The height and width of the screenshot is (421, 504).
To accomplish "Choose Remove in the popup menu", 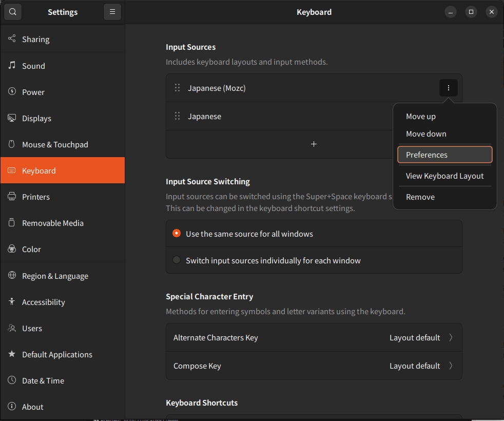I will coord(420,197).
